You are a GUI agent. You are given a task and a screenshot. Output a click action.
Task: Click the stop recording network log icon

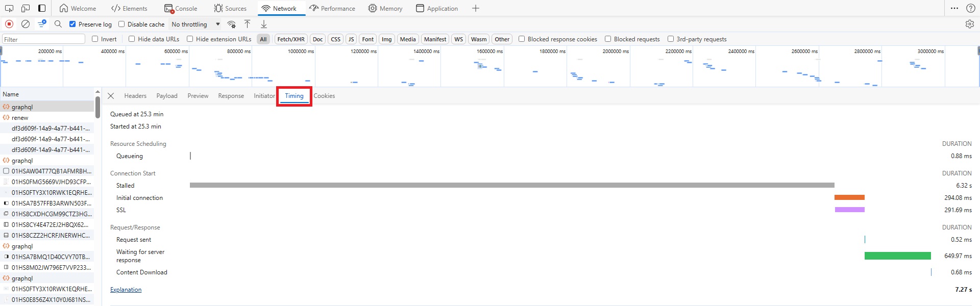pyautogui.click(x=9, y=24)
